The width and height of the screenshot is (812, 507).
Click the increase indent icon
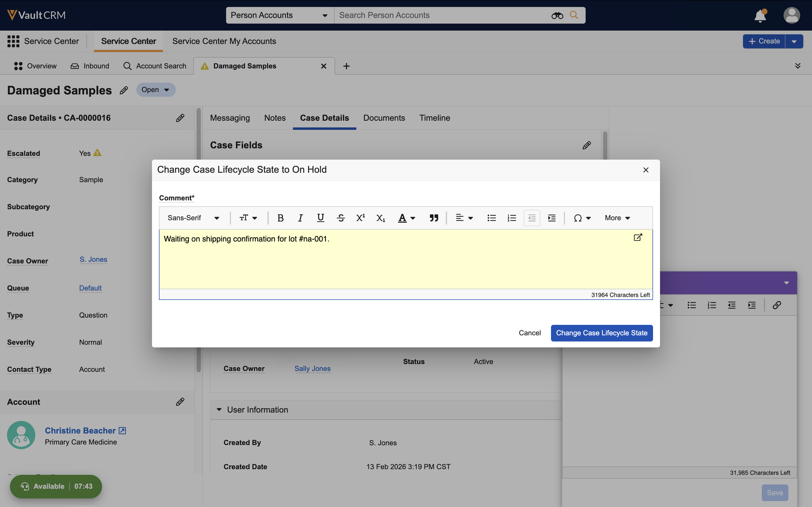click(x=552, y=218)
